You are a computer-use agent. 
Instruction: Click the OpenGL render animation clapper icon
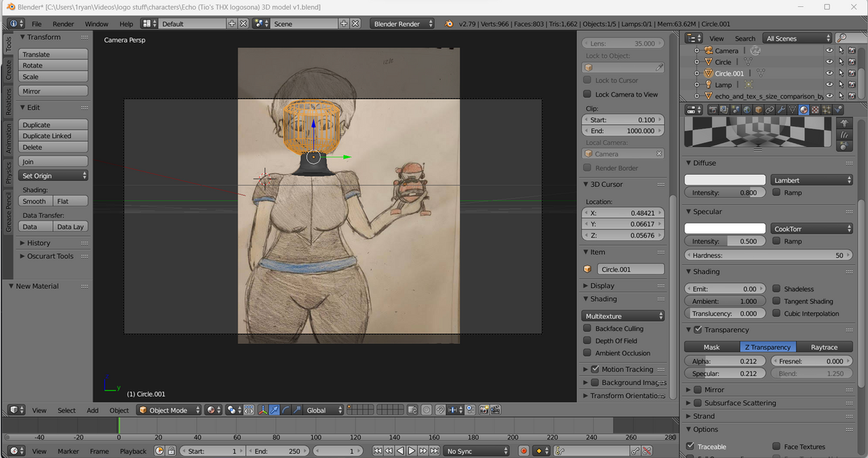click(x=495, y=410)
